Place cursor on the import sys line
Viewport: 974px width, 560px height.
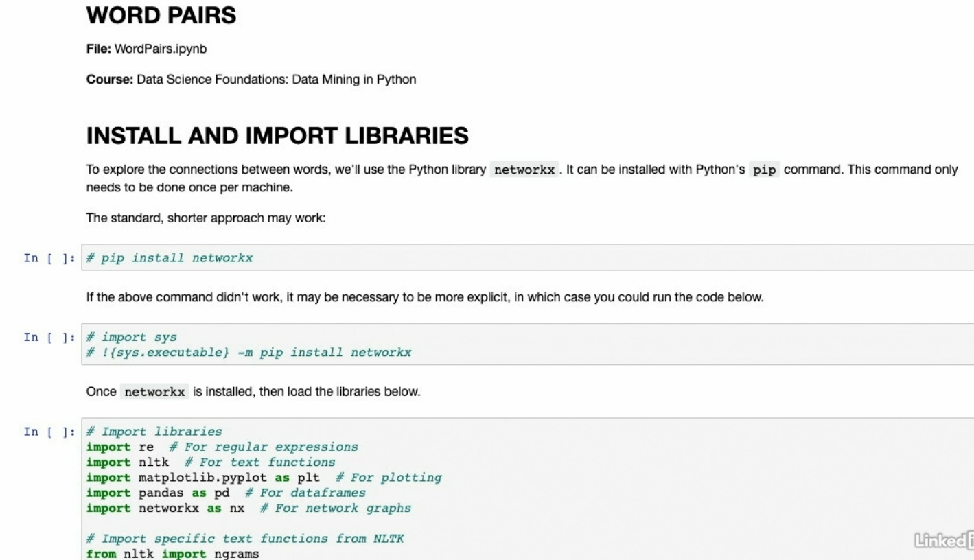click(x=139, y=337)
